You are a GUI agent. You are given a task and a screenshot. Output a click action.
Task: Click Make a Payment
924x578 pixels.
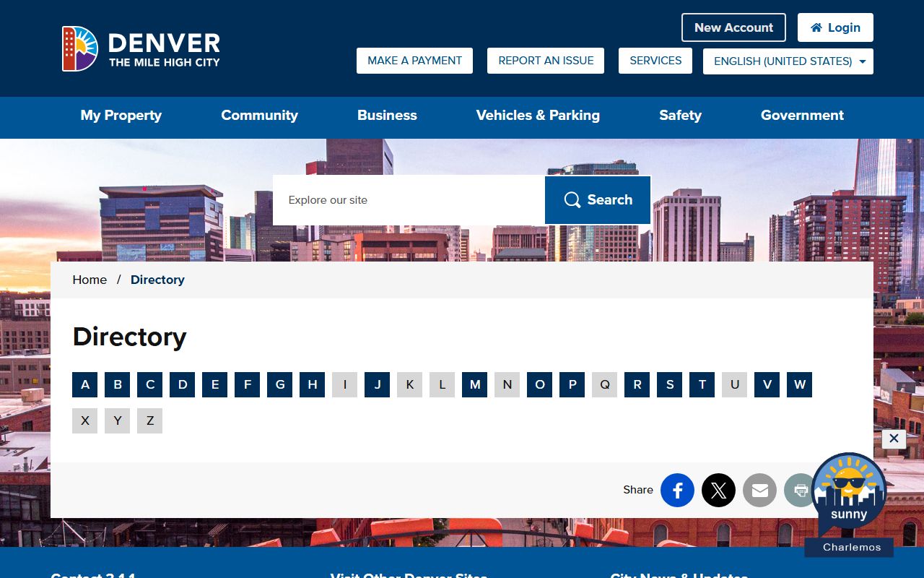[414, 61]
